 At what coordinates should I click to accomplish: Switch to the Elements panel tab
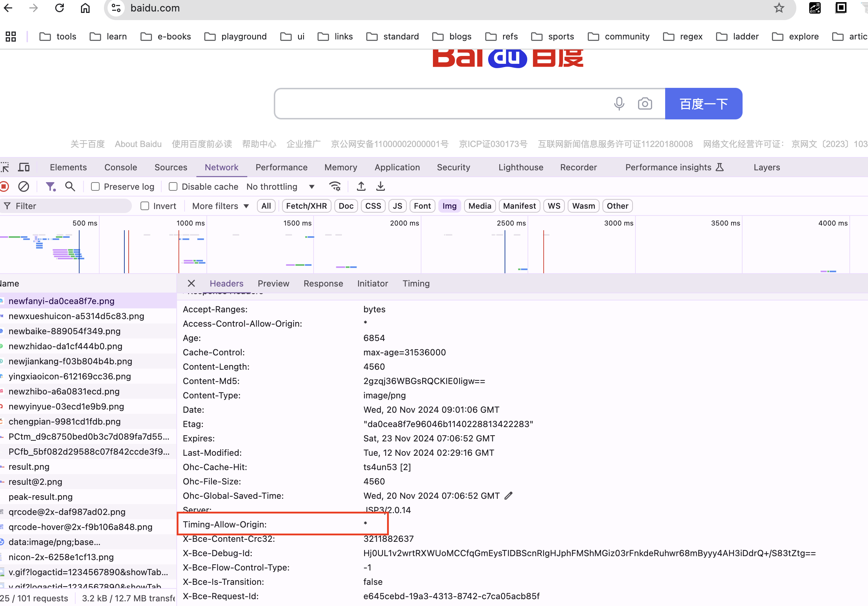point(68,167)
